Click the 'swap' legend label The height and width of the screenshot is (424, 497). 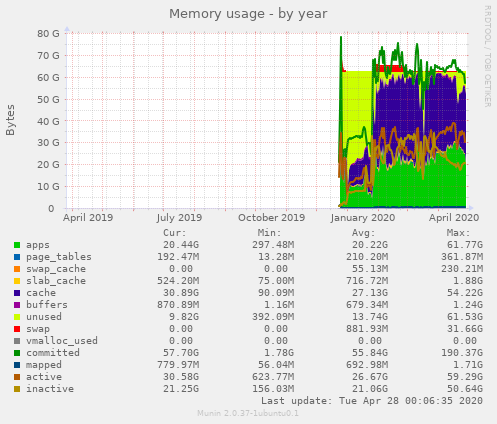pyautogui.click(x=38, y=329)
